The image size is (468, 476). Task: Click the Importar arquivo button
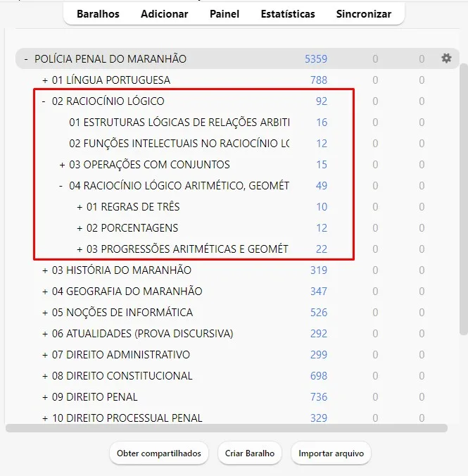(331, 453)
